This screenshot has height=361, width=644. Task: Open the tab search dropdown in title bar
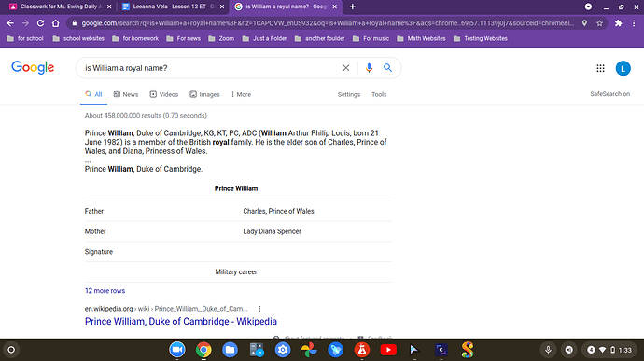(x=588, y=7)
